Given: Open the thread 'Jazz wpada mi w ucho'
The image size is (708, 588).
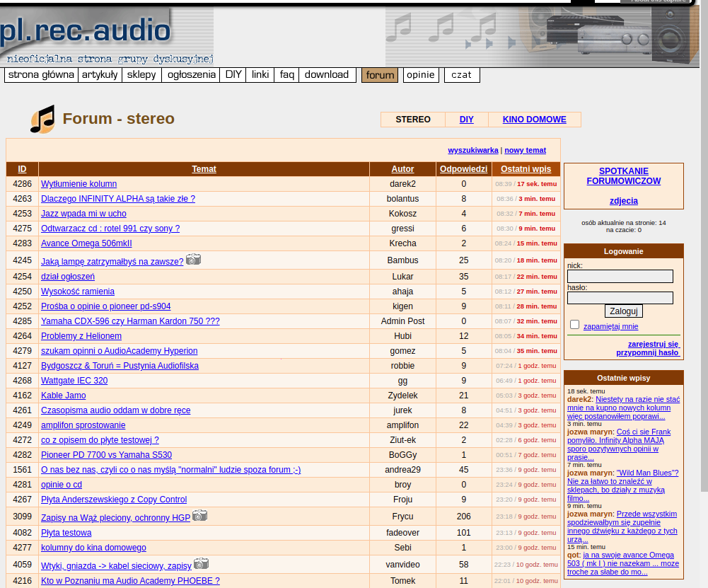Looking at the screenshot, I should [x=83, y=214].
